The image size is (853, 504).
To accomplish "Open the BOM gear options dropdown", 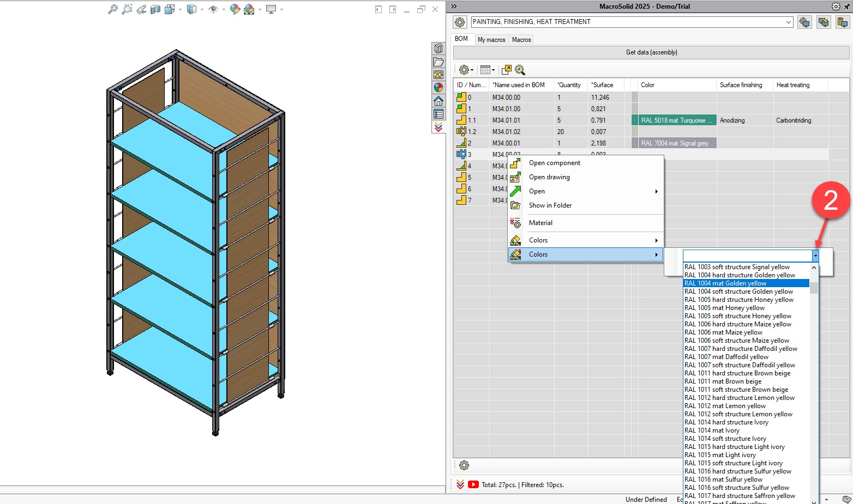I will [466, 70].
